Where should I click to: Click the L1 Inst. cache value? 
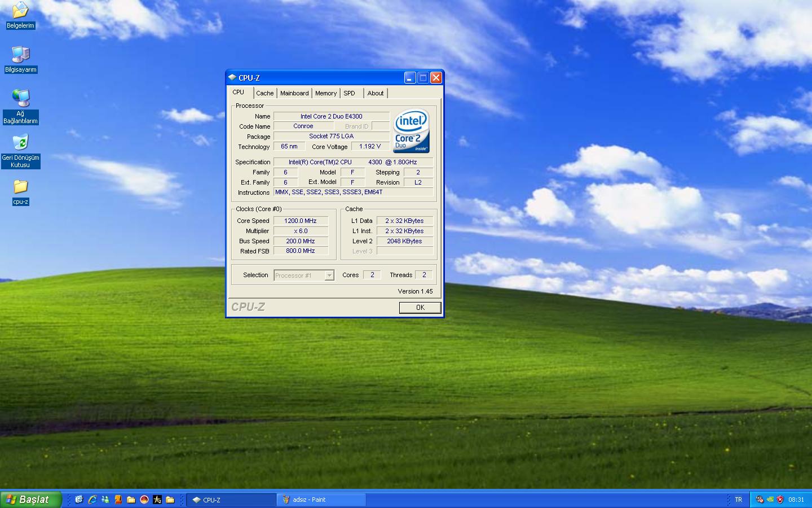[x=405, y=231]
